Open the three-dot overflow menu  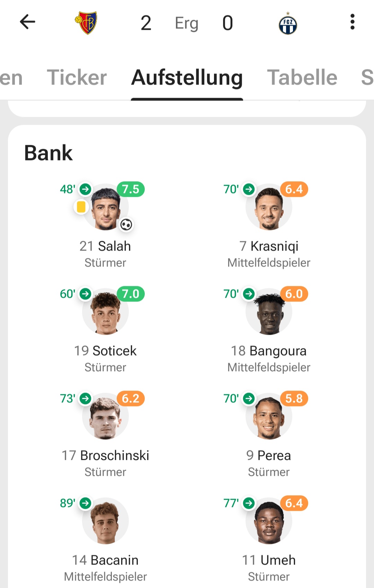[x=352, y=22]
